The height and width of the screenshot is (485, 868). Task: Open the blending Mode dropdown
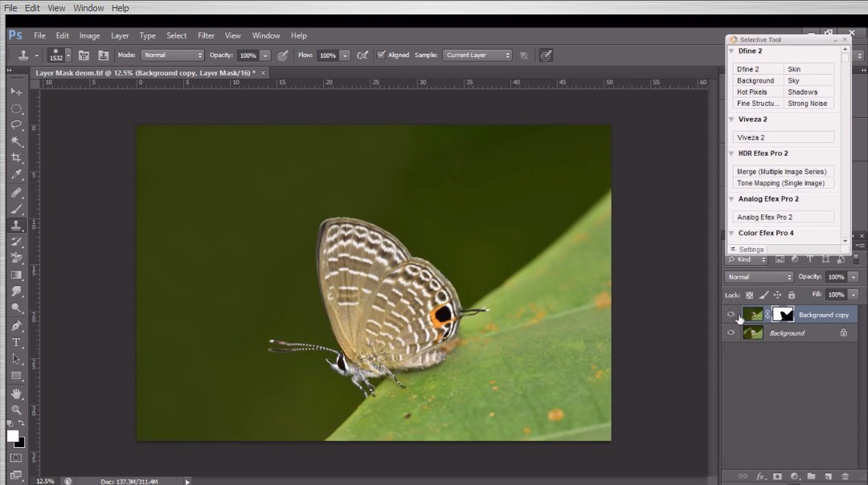point(172,55)
